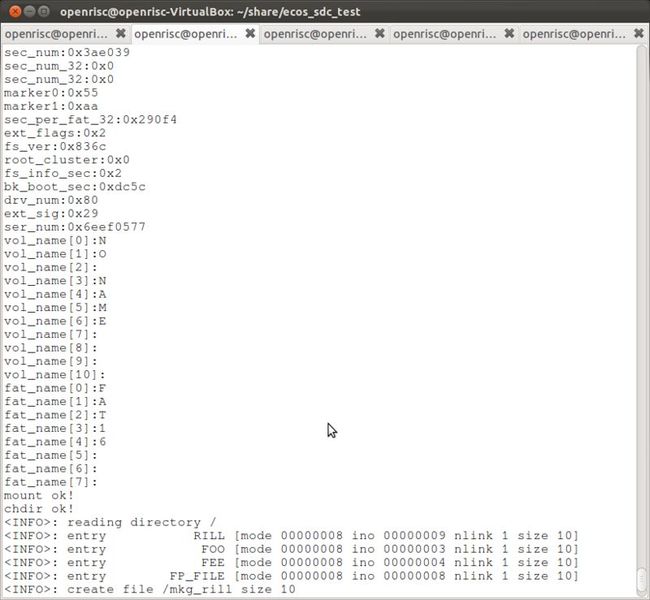Click the line 'marker0:0x55'
The image size is (650, 600).
point(51,92)
